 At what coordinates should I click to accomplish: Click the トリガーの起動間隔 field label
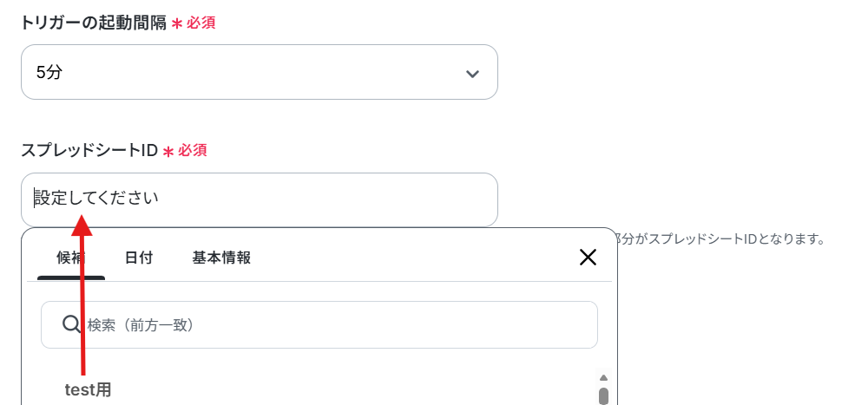click(94, 23)
